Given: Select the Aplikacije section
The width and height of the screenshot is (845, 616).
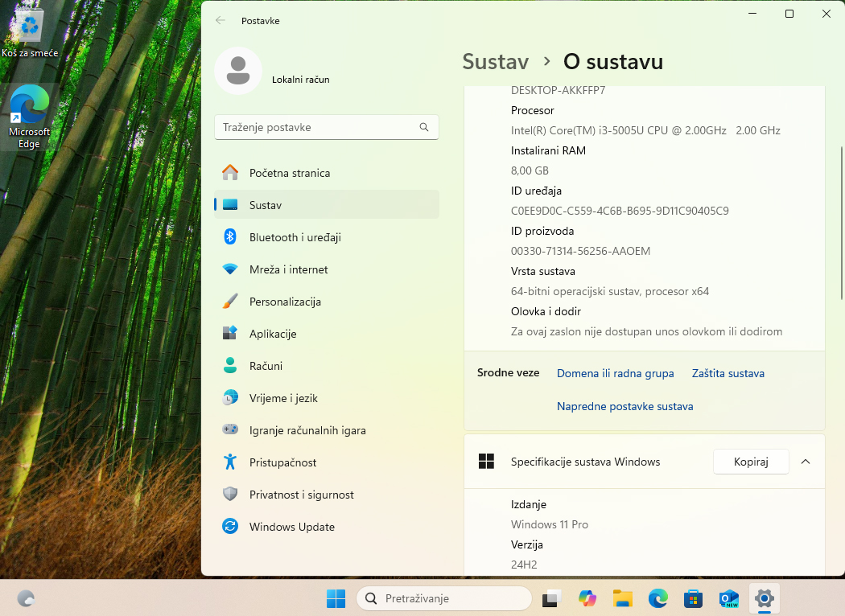Looking at the screenshot, I should [272, 334].
